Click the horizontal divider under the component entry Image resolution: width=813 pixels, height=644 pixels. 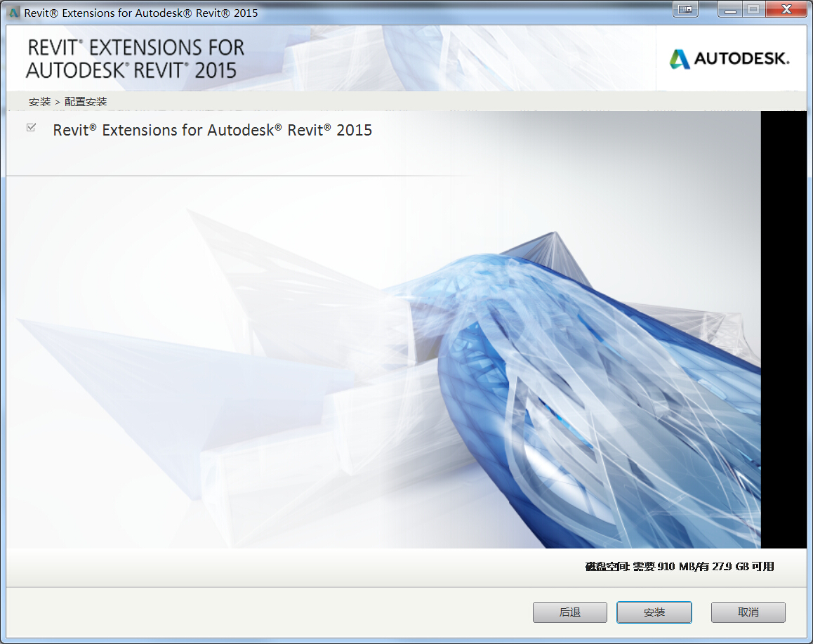239,176
